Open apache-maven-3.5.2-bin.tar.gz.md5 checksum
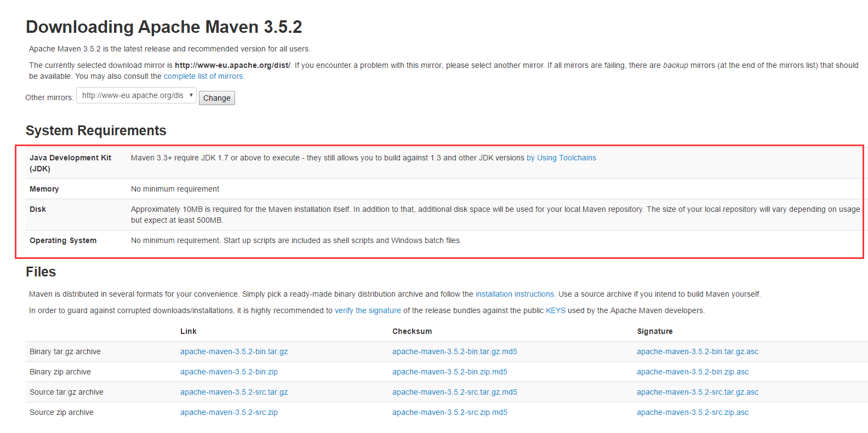Viewport: 868px width, 433px height. [x=455, y=351]
